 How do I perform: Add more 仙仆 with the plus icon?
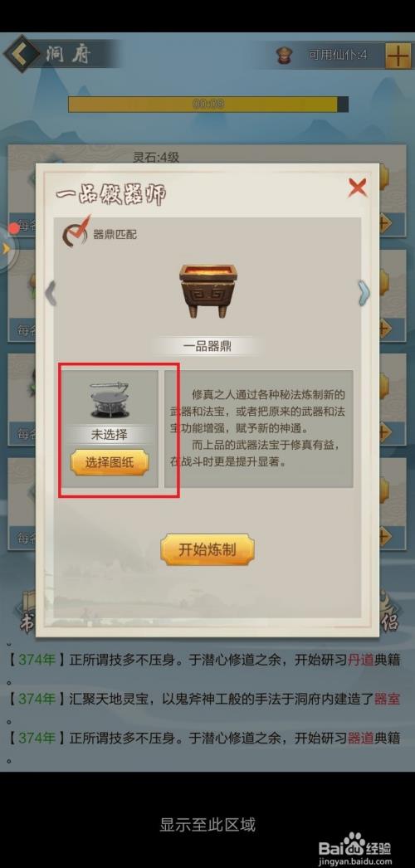pyautogui.click(x=398, y=56)
